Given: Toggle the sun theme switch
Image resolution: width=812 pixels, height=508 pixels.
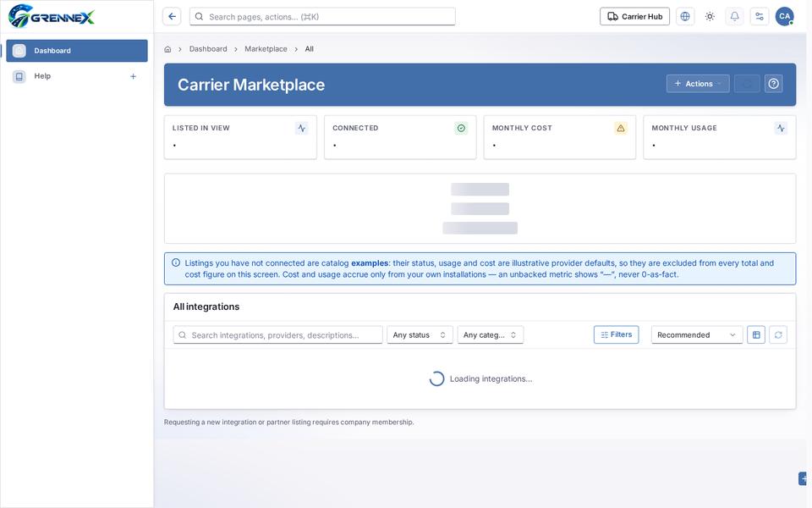Looking at the screenshot, I should pos(710,17).
